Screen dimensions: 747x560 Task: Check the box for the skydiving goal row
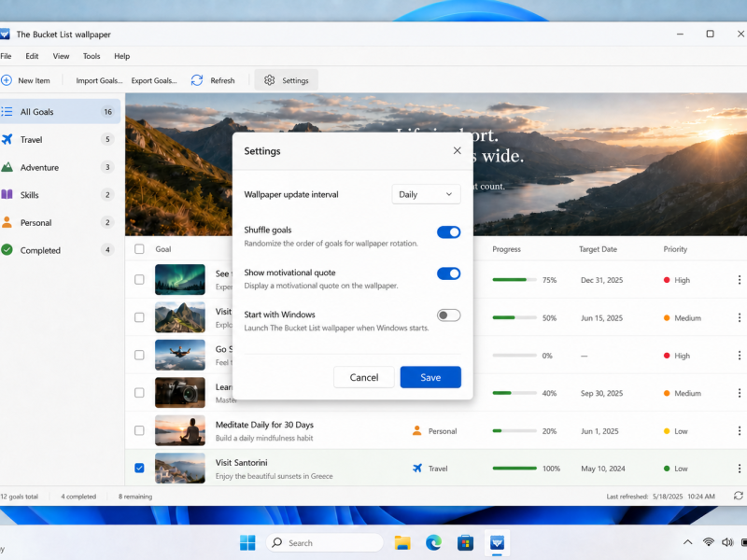(139, 355)
